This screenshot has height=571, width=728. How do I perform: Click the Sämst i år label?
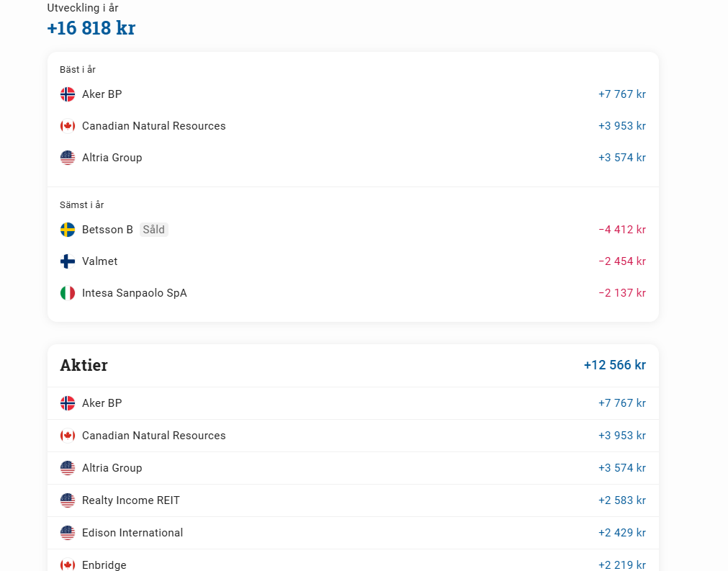pyautogui.click(x=81, y=204)
